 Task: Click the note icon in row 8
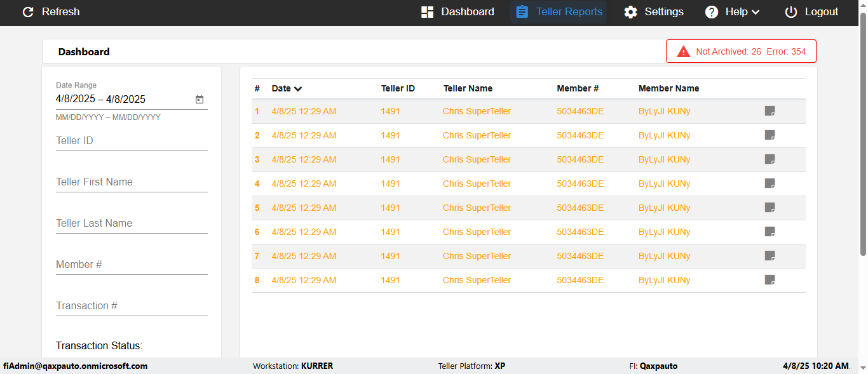pos(770,280)
